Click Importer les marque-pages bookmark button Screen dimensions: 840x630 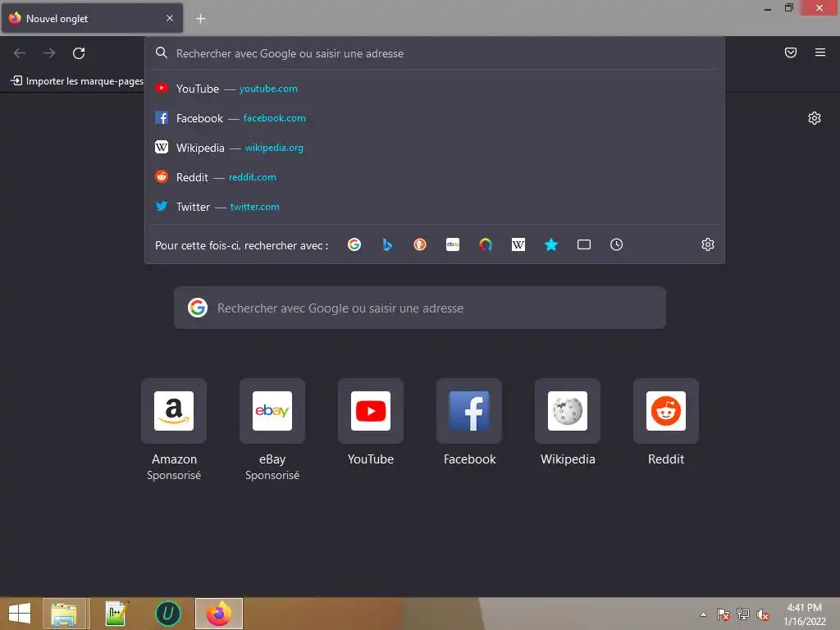(77, 81)
